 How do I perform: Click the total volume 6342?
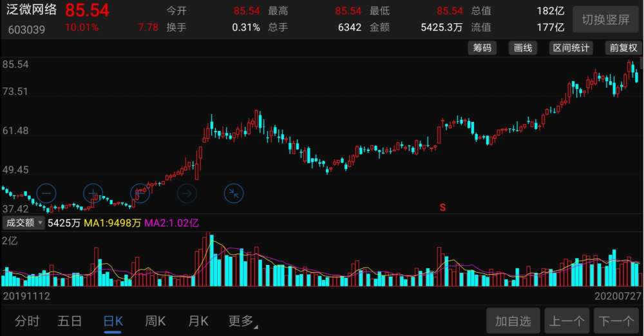coord(350,28)
